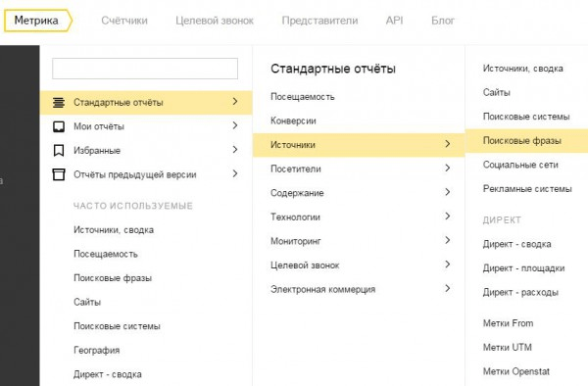Expand the Посетители submenu chevron
This screenshot has width=588, height=386.
click(448, 168)
